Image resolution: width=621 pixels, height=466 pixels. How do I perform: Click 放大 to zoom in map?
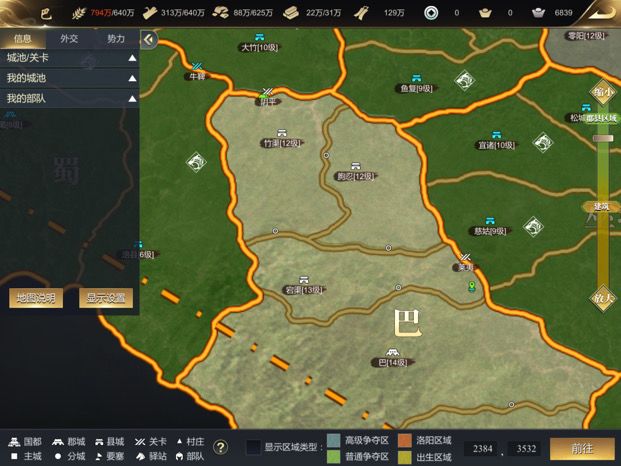[x=603, y=298]
